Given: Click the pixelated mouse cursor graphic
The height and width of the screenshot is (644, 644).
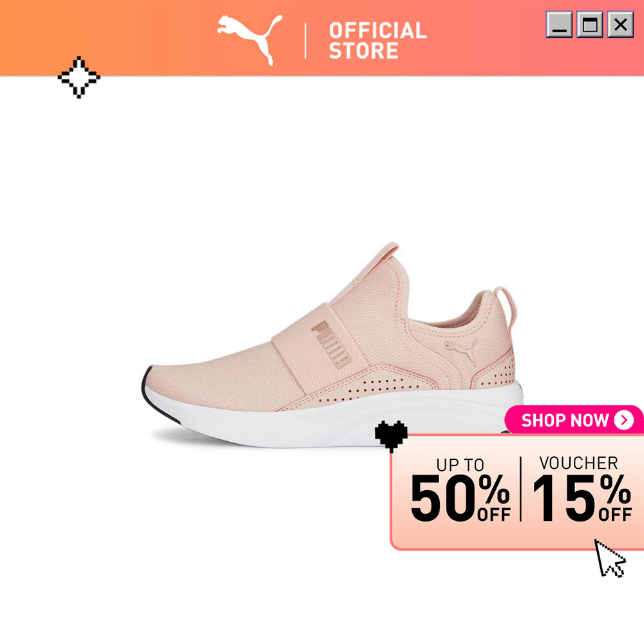Looking at the screenshot, I should click(x=610, y=558).
